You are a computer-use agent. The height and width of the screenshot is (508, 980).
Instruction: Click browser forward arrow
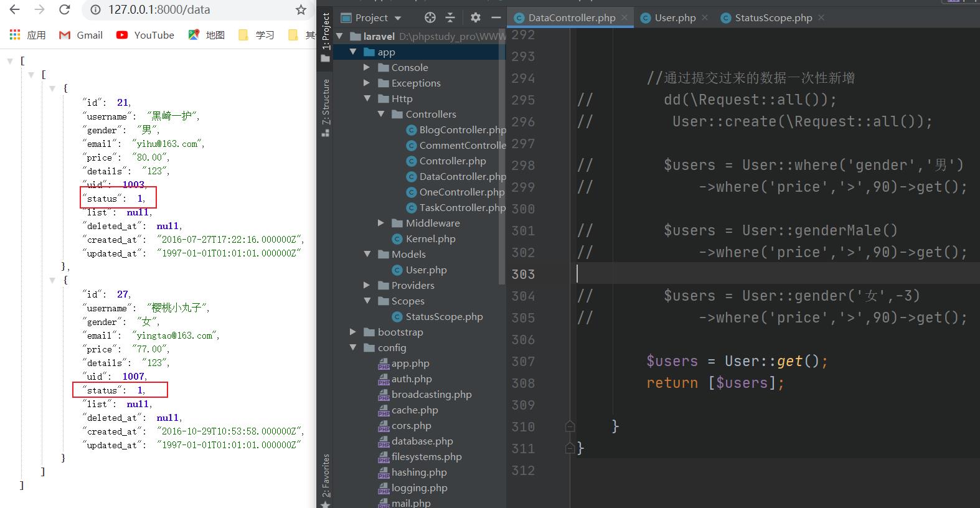39,9
